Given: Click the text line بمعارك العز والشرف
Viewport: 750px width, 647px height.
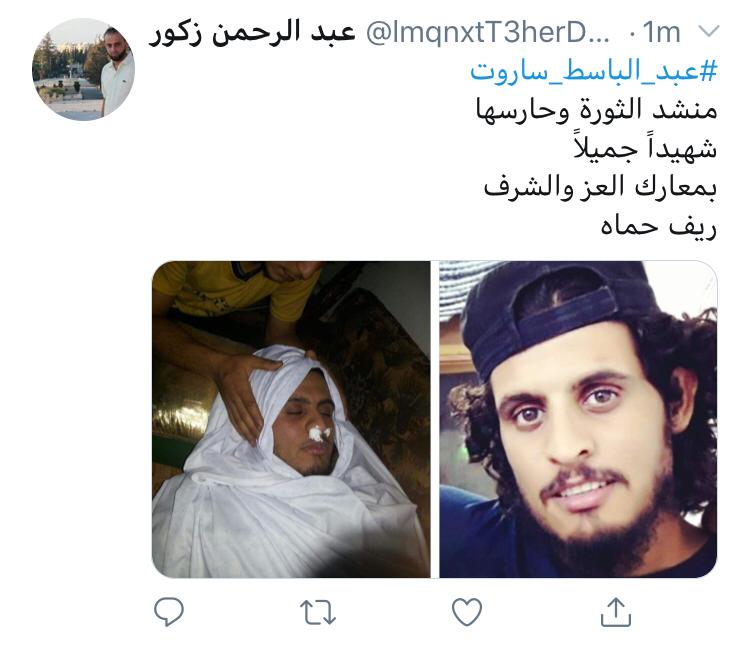Looking at the screenshot, I should coord(600,187).
